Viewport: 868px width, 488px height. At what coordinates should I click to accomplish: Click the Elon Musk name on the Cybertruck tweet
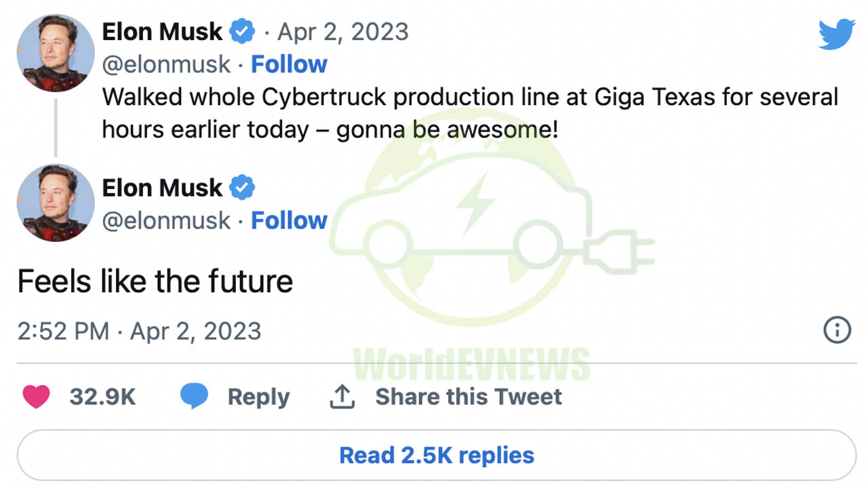(162, 31)
